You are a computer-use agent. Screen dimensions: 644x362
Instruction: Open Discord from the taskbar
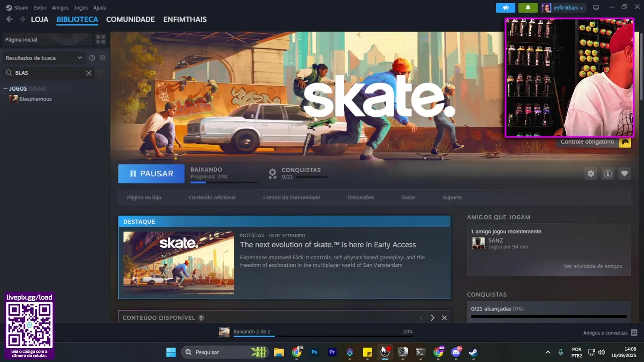point(456,352)
